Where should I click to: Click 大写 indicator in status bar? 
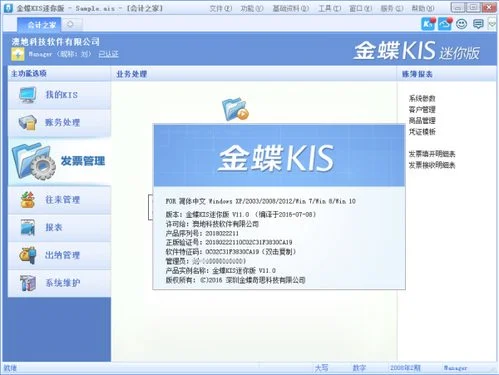pos(321,368)
